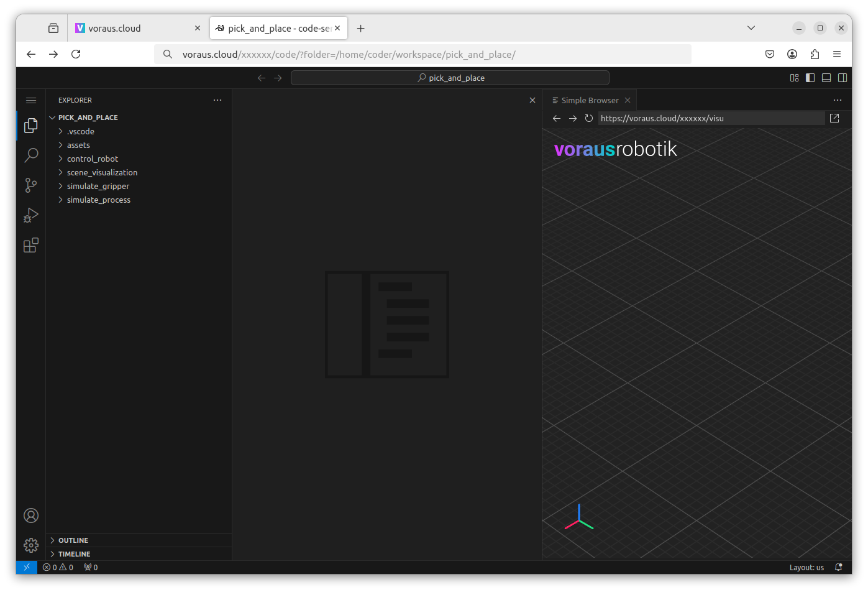The width and height of the screenshot is (868, 592).
Task: Open the list all tabs dropdown
Action: point(751,28)
